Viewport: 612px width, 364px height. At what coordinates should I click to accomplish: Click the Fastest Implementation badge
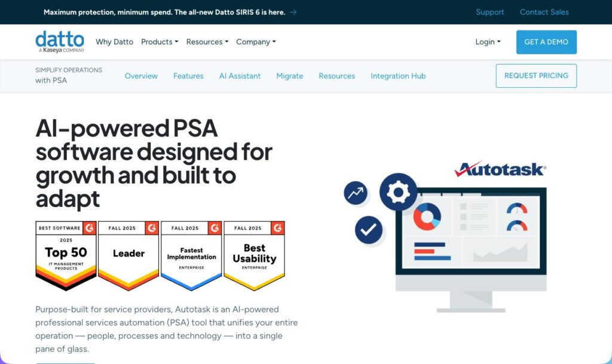(191, 256)
